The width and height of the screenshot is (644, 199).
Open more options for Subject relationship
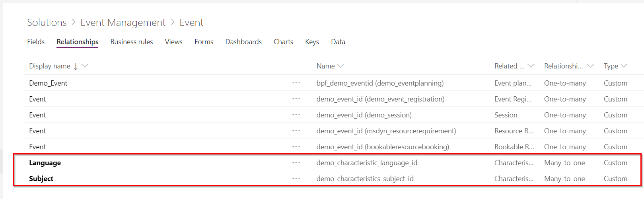(x=296, y=178)
